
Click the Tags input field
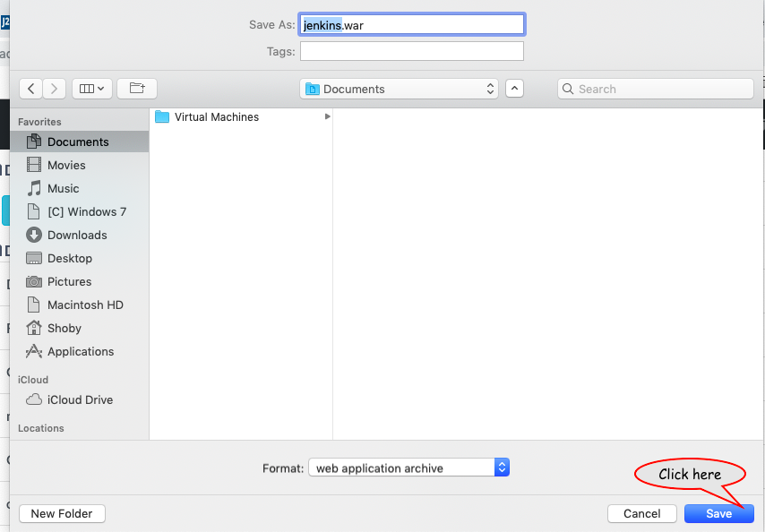pos(412,51)
